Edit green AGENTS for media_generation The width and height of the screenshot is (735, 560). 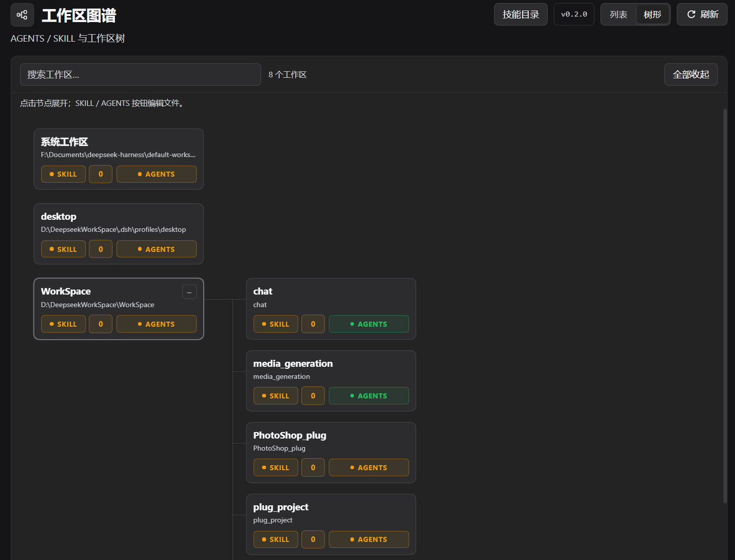pyautogui.click(x=369, y=396)
